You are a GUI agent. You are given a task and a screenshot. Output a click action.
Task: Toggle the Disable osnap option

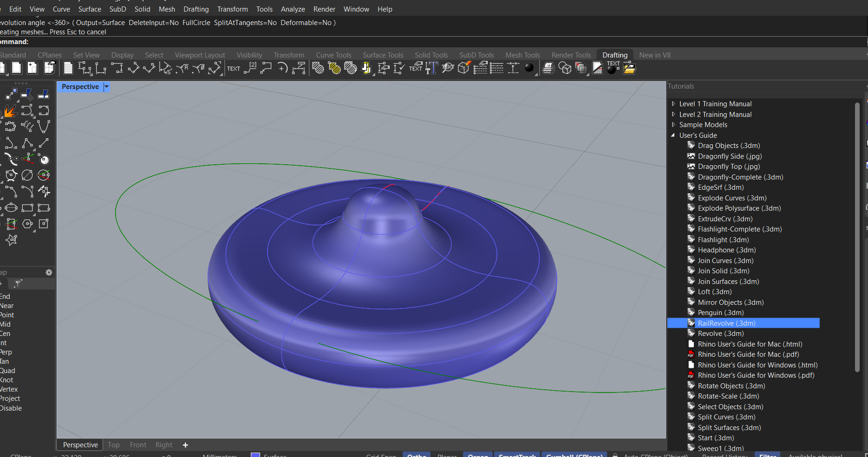(11, 408)
